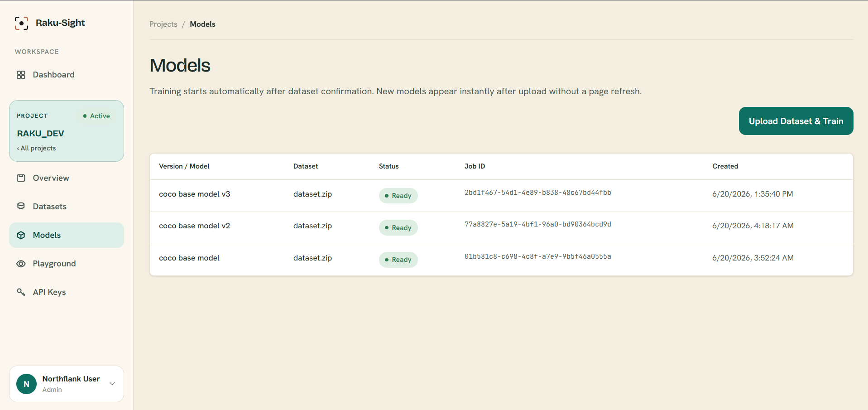This screenshot has width=868, height=410.
Task: Open the Dashboard page
Action: click(x=67, y=75)
